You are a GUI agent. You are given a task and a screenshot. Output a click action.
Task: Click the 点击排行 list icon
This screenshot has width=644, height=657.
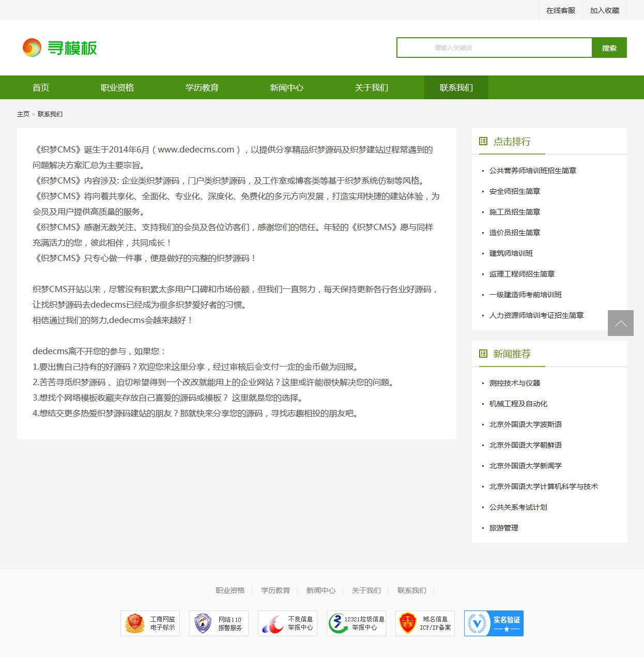click(x=483, y=141)
